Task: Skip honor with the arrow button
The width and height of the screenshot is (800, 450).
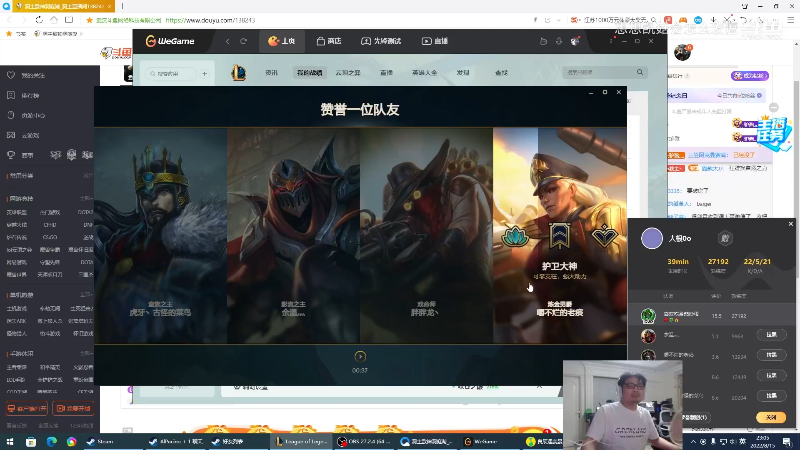Action: pyautogui.click(x=360, y=357)
